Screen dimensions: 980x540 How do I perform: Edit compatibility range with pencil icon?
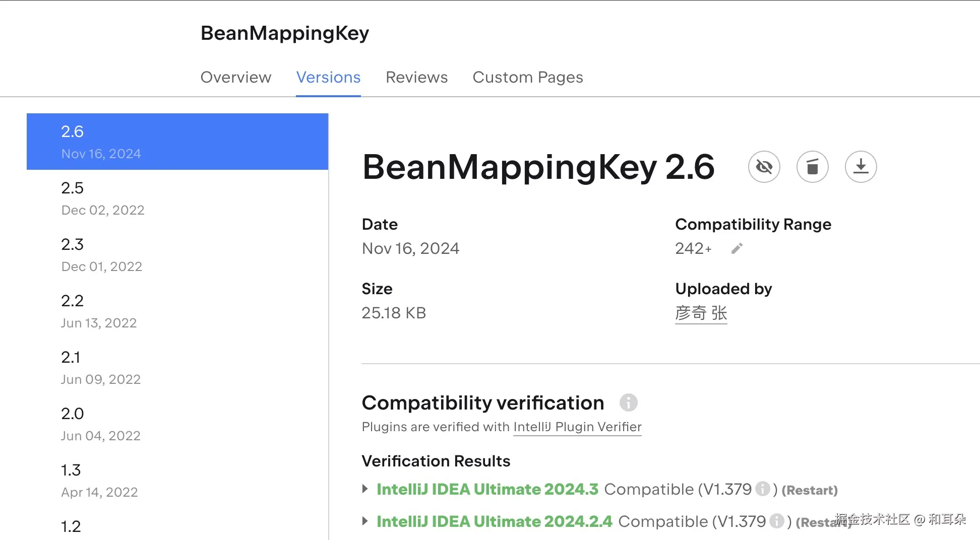[x=737, y=248]
